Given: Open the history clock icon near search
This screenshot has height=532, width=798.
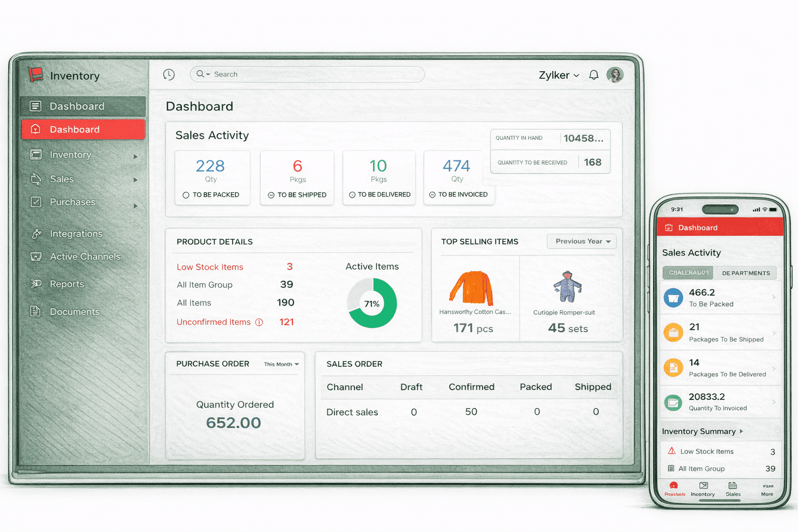Looking at the screenshot, I should [168, 74].
